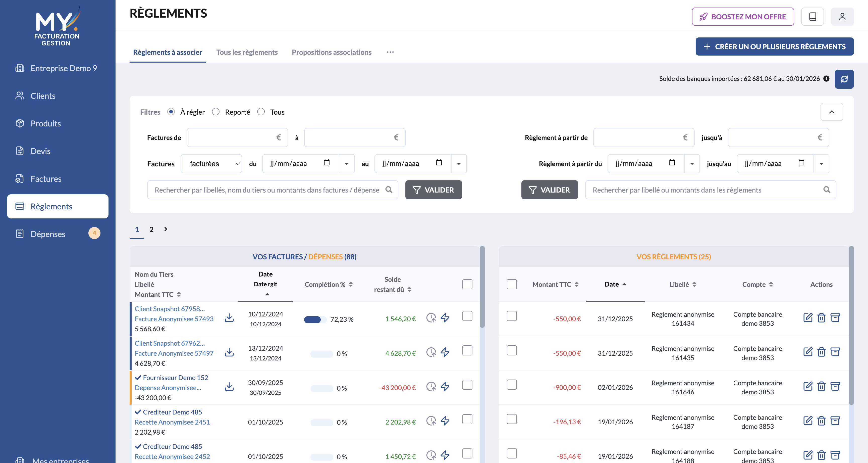Check select-all box in factures table header
Screen dimensions: 868x463
point(467,284)
